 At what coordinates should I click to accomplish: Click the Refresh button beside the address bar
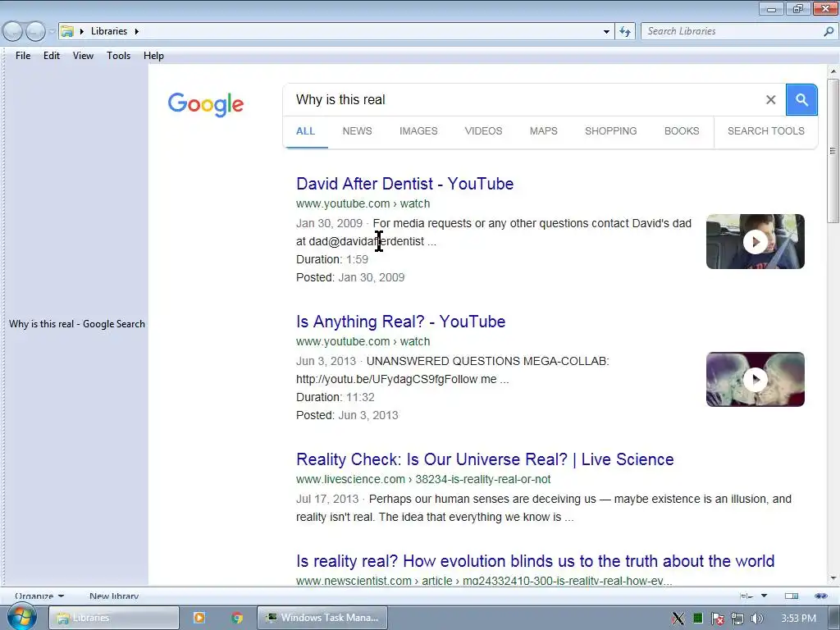pos(624,32)
